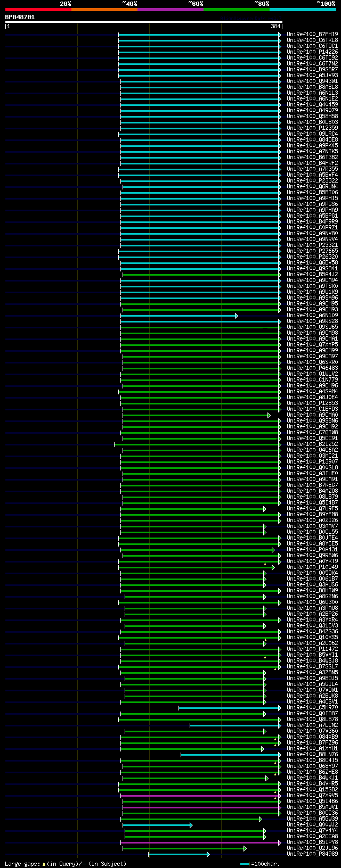Click the arrowhead ending the UniRef100_Q7U9F5 bar
The width and height of the screenshot is (341, 868).
(264, 509)
